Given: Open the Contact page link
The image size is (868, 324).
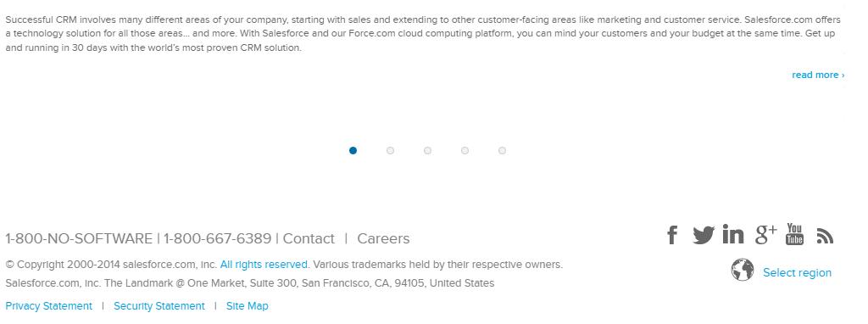Looking at the screenshot, I should pyautogui.click(x=309, y=238).
